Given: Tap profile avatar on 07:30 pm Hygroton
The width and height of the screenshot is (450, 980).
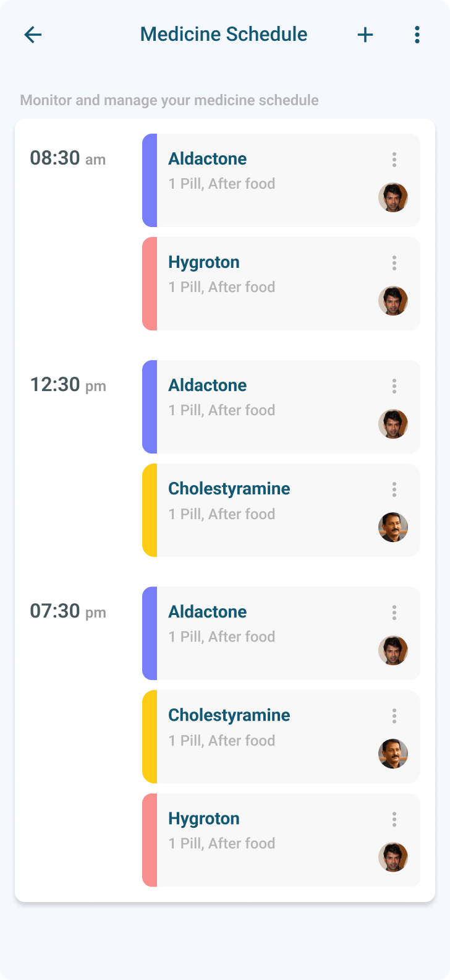Looking at the screenshot, I should [393, 857].
